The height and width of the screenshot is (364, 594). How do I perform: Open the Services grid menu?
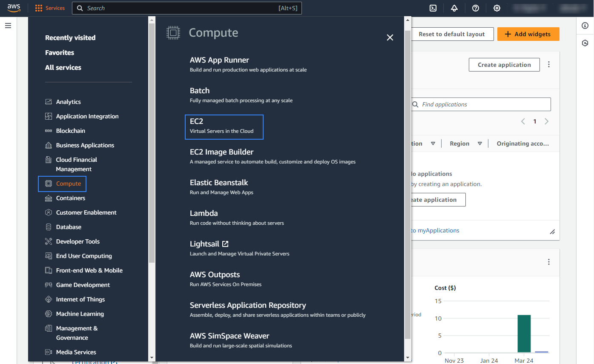pyautogui.click(x=50, y=8)
